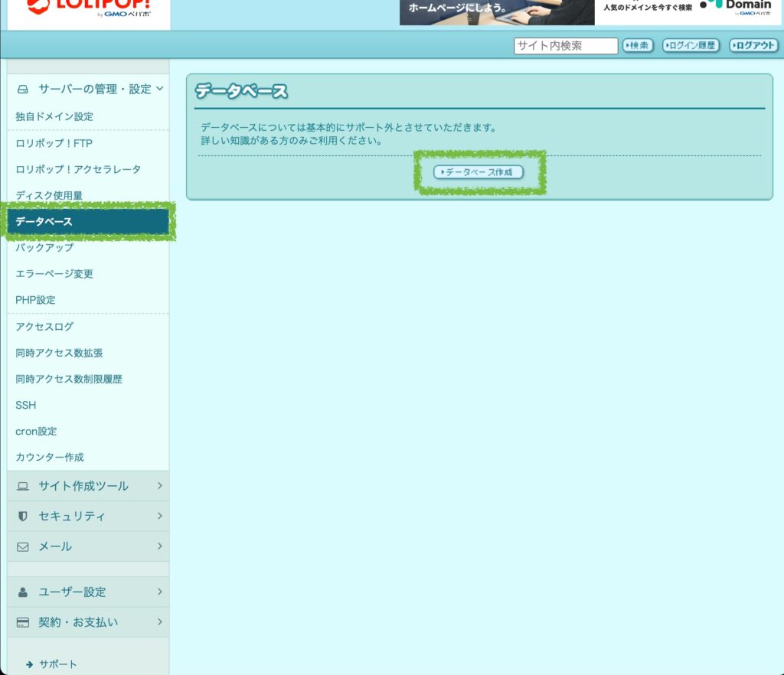
Task: Open the ログイン履歴 button
Action: click(x=691, y=46)
